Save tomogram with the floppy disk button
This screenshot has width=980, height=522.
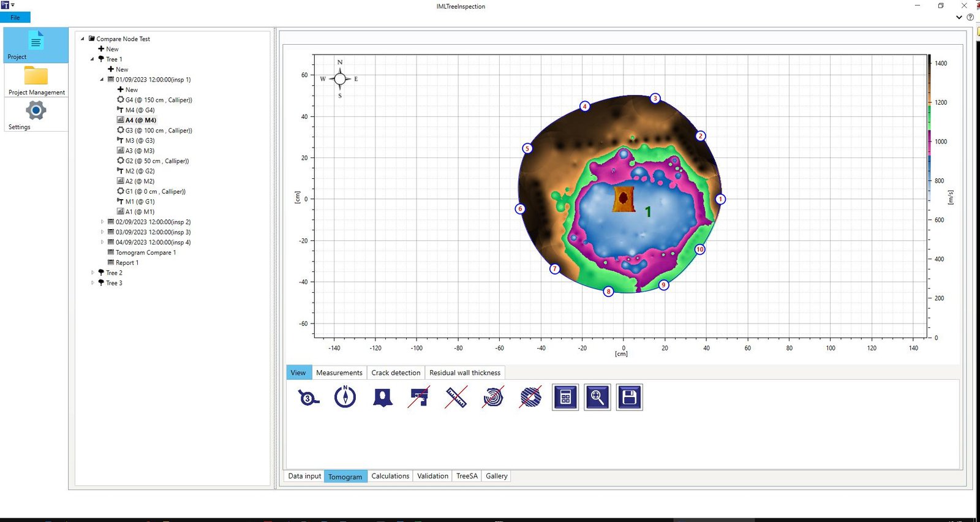pyautogui.click(x=629, y=398)
